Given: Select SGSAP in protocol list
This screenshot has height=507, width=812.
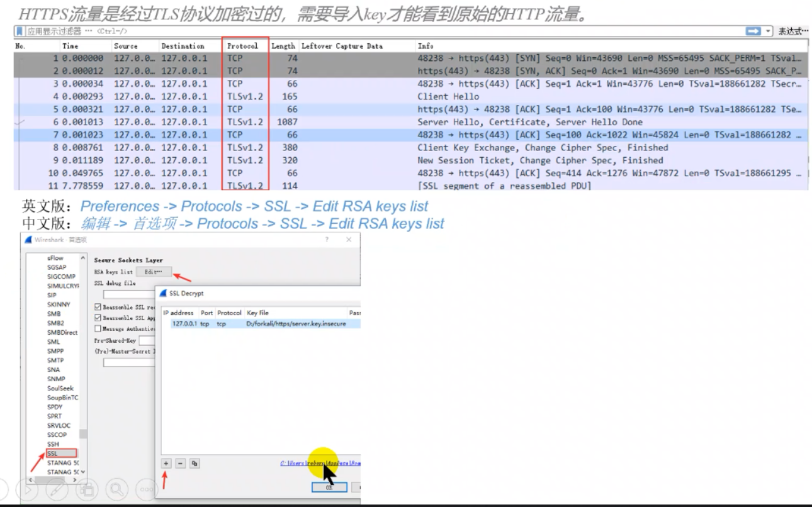Looking at the screenshot, I should tap(57, 267).
